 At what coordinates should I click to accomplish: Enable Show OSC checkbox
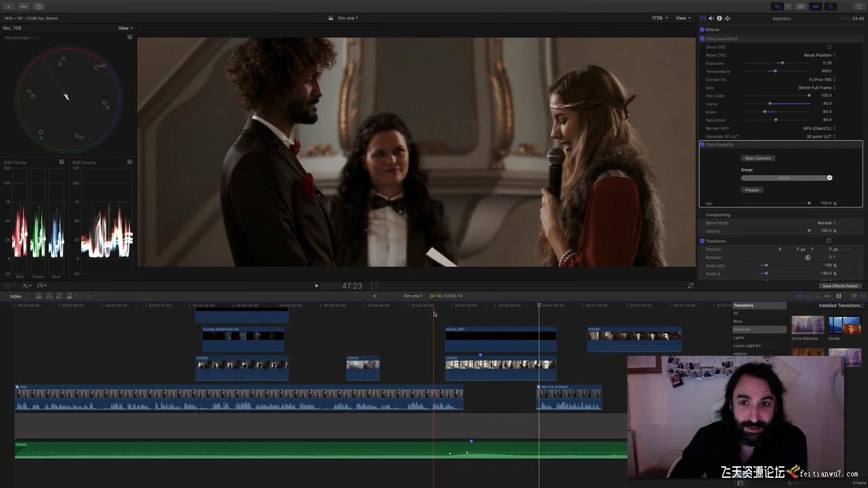pyautogui.click(x=829, y=47)
